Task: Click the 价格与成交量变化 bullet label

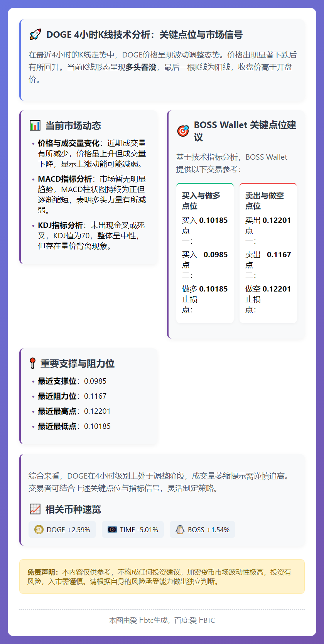Action: 69,143
